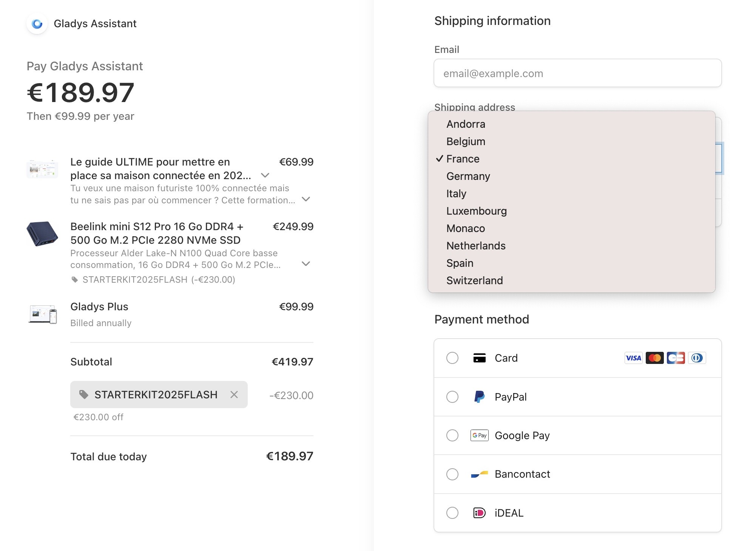Expand the guide ULTIME description chevron
756x551 pixels.
tap(306, 199)
